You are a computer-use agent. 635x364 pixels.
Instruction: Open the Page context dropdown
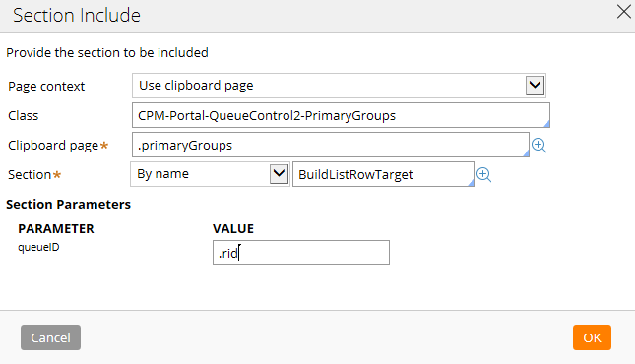point(339,86)
